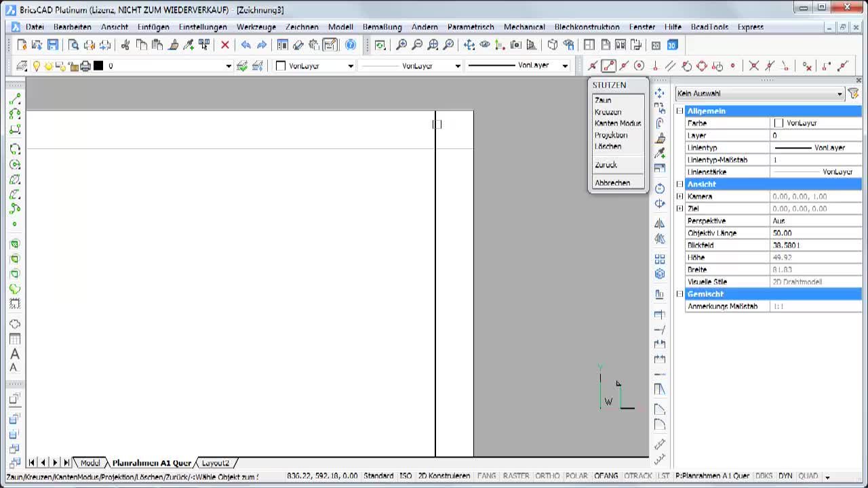Click Abbrechen in prompt menu
Image resolution: width=868 pixels, height=488 pixels.
point(612,183)
